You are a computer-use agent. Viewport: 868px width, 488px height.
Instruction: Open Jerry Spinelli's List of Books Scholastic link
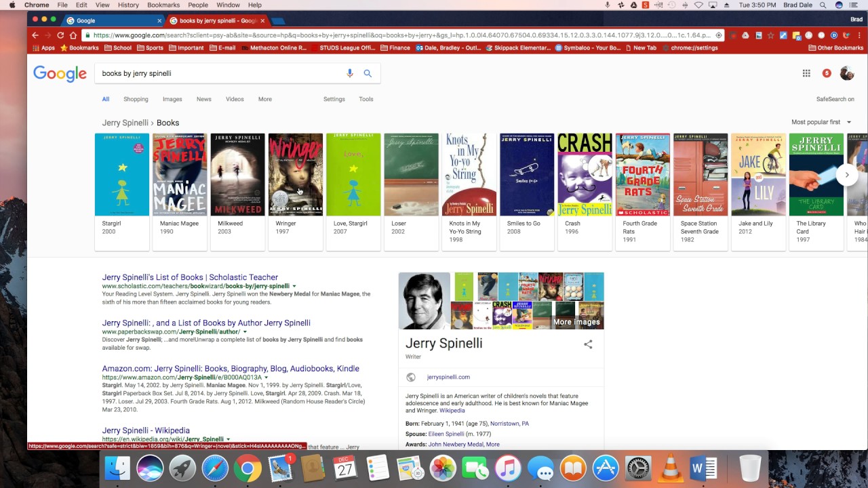190,277
